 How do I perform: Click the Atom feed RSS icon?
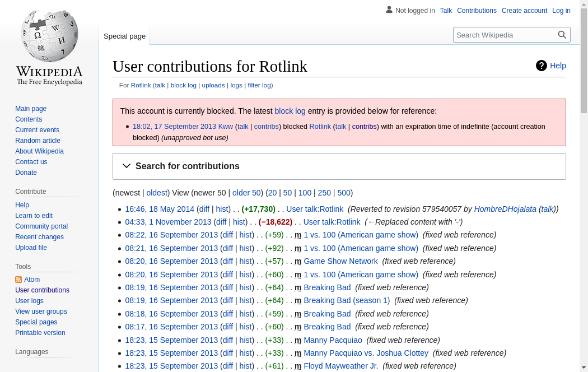(x=18, y=280)
